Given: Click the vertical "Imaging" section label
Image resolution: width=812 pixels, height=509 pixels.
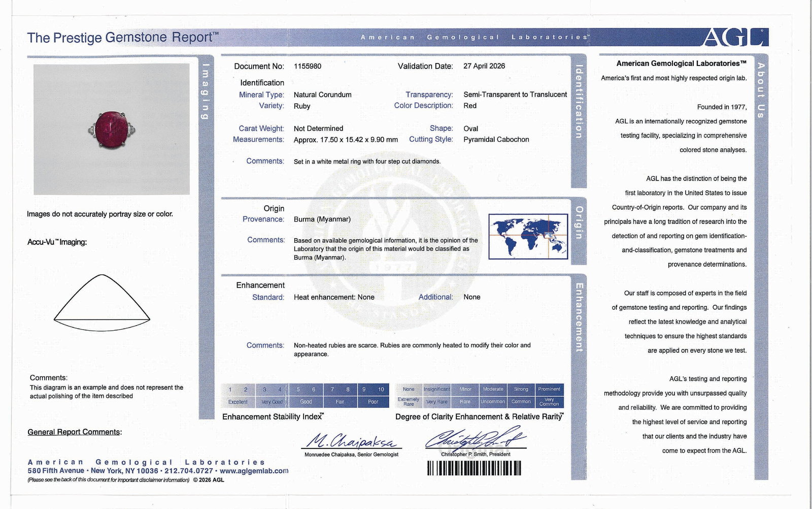Looking at the screenshot, I should 205,92.
